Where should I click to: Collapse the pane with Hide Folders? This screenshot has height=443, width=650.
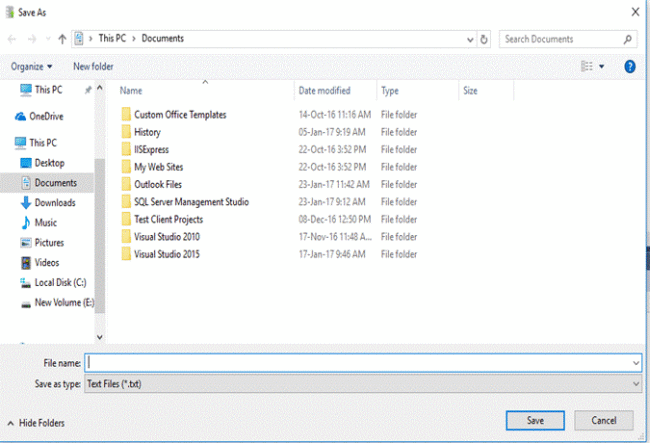(x=36, y=423)
